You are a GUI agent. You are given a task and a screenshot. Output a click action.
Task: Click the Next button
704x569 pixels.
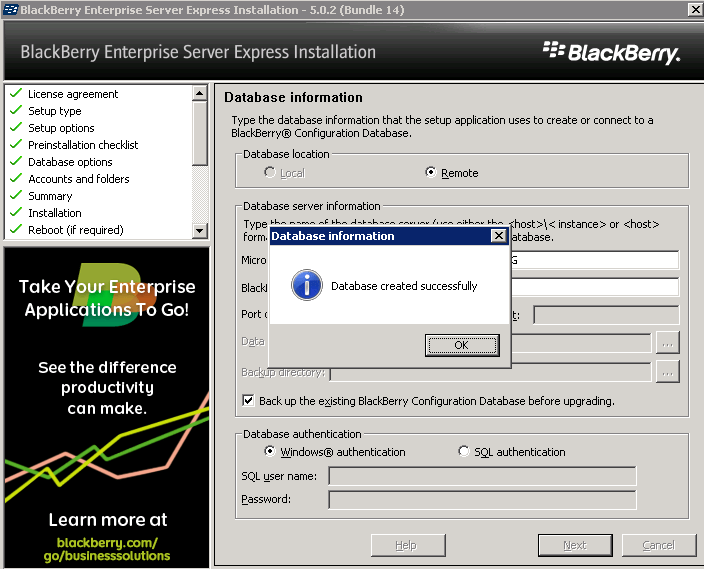tap(574, 545)
